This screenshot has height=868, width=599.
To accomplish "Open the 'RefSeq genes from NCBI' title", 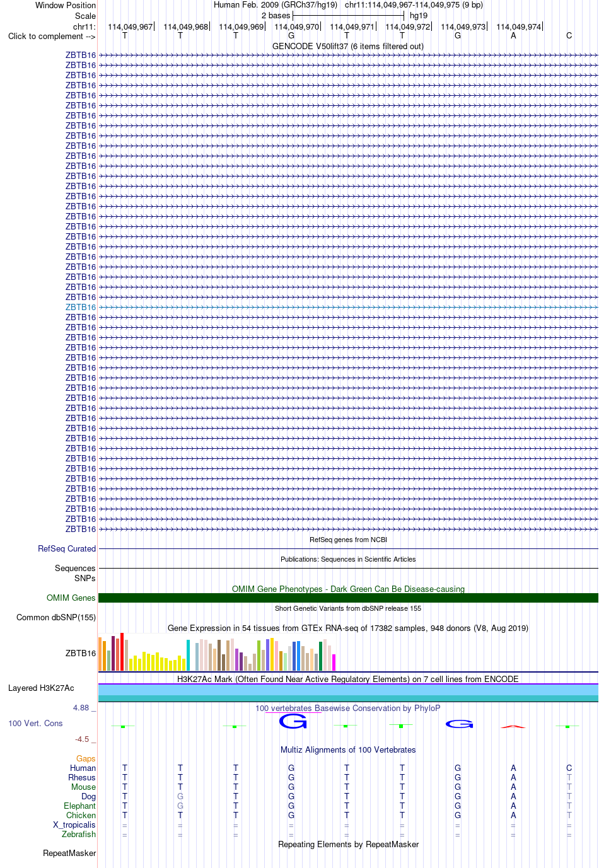I will pos(348,540).
